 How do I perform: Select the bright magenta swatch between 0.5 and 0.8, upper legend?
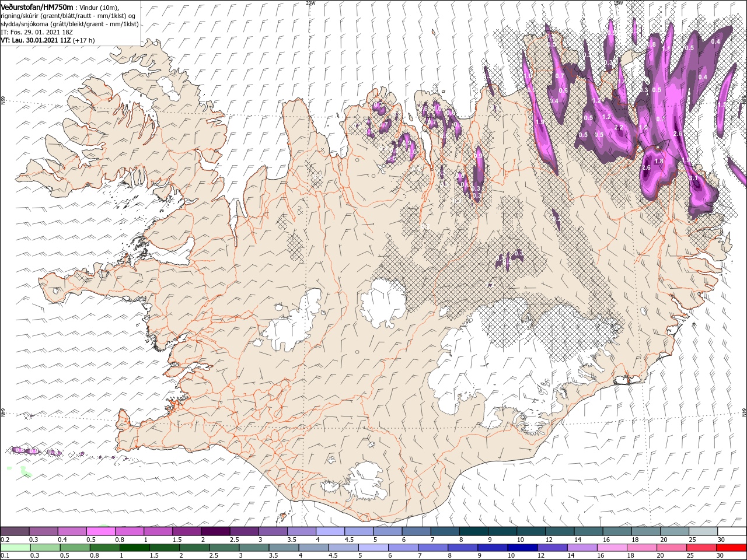tap(101, 531)
